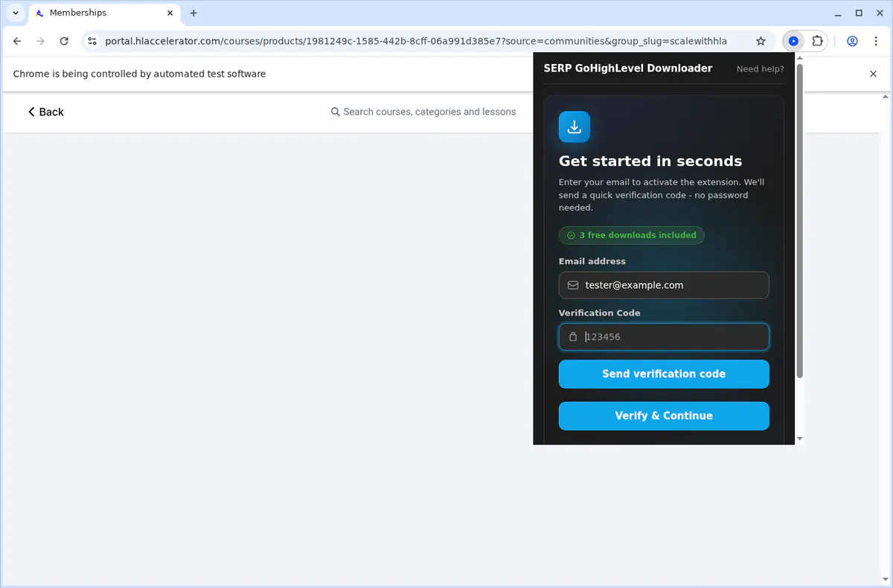Dismiss the automated test software infobar

click(x=874, y=74)
